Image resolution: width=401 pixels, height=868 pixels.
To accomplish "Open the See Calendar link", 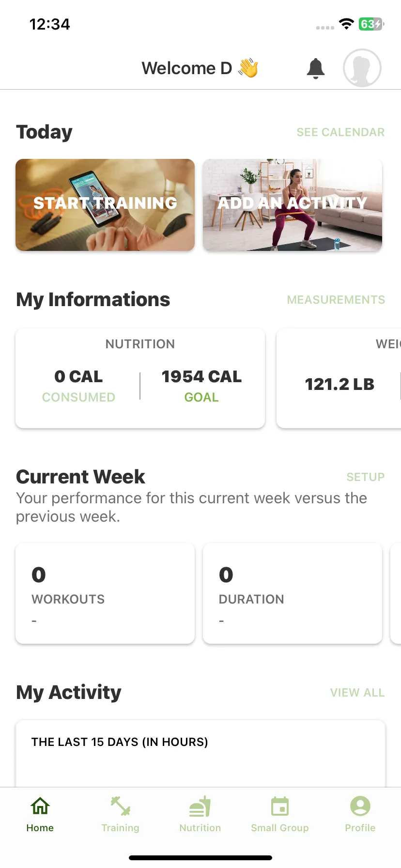I will (x=340, y=132).
